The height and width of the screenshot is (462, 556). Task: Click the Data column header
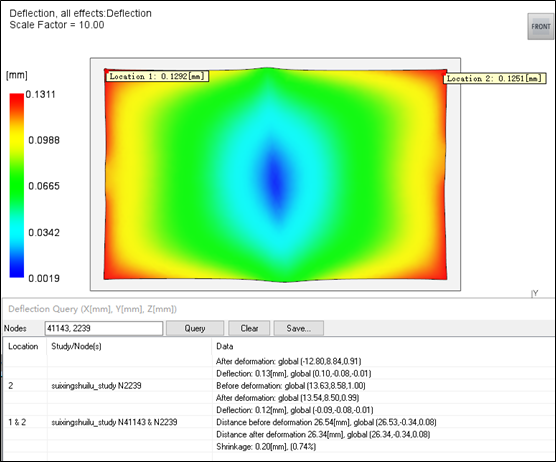coord(225,346)
